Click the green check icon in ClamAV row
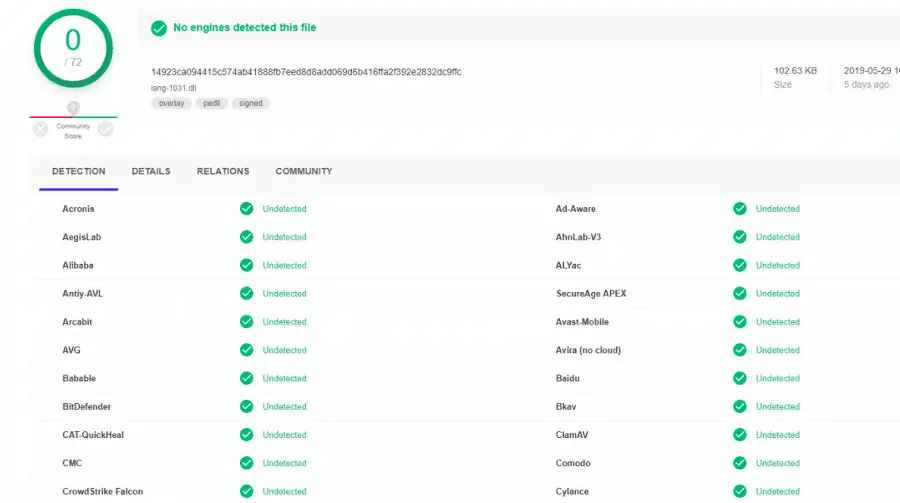 tap(740, 435)
